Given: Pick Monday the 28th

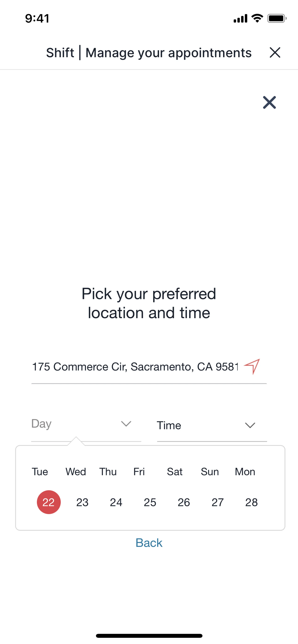Looking at the screenshot, I should tap(251, 502).
